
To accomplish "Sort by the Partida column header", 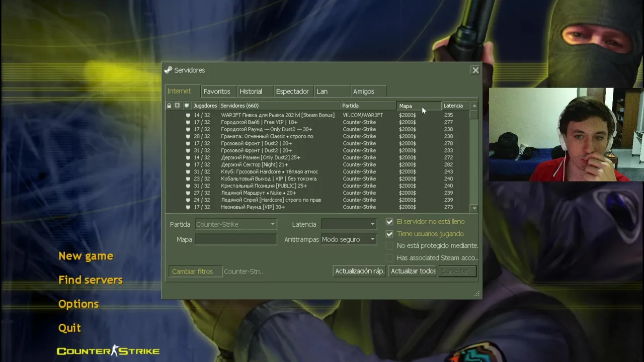I will pos(368,106).
